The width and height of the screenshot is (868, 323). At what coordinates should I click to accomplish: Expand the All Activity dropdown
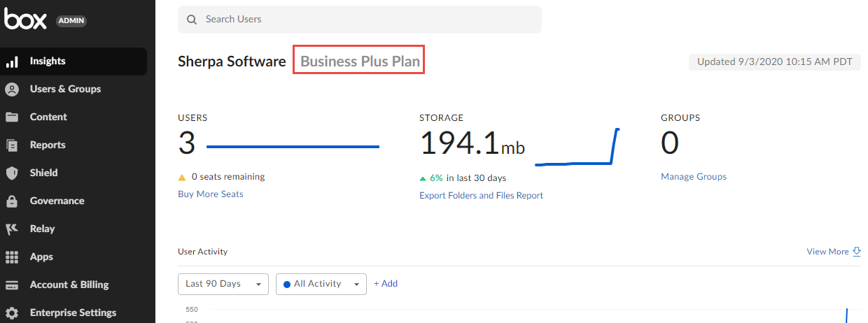click(321, 284)
